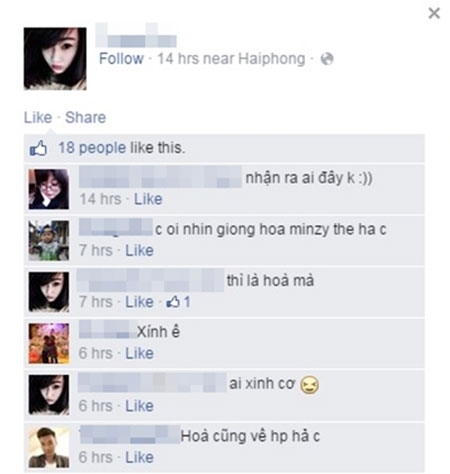
Task: Like the comment 'nhận ra ai đây k'
Action: click(x=148, y=199)
